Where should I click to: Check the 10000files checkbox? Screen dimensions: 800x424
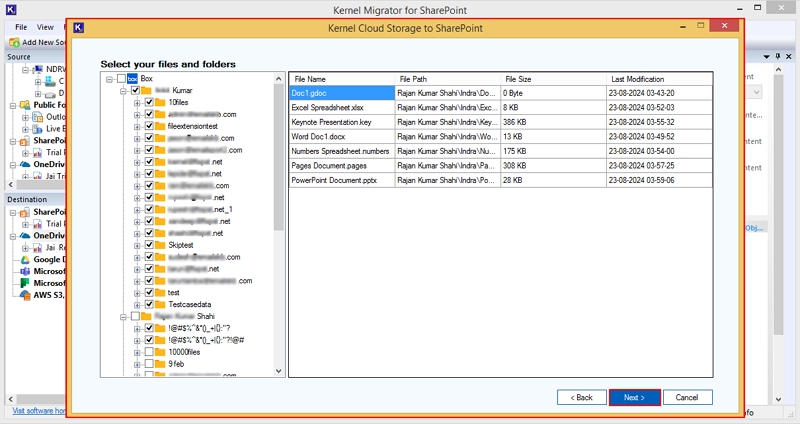(x=149, y=352)
